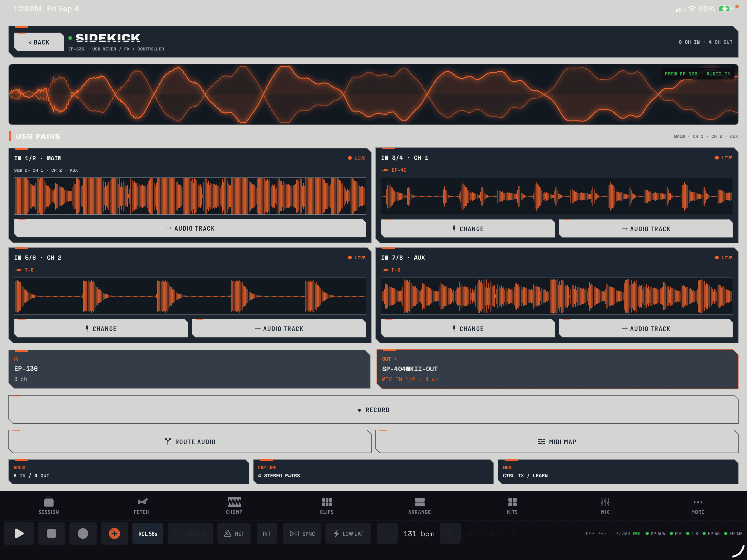The width and height of the screenshot is (747, 560).
Task: Click the wide RECORD button
Action: tap(373, 410)
